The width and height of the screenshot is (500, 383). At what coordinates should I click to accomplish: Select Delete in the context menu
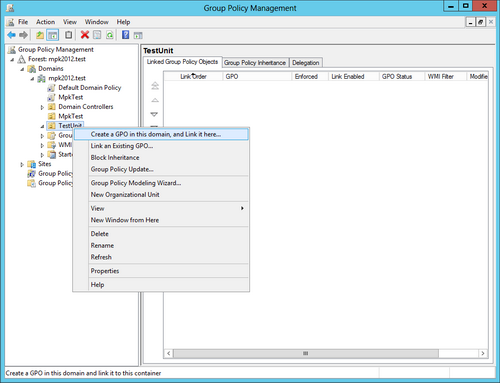161,234
